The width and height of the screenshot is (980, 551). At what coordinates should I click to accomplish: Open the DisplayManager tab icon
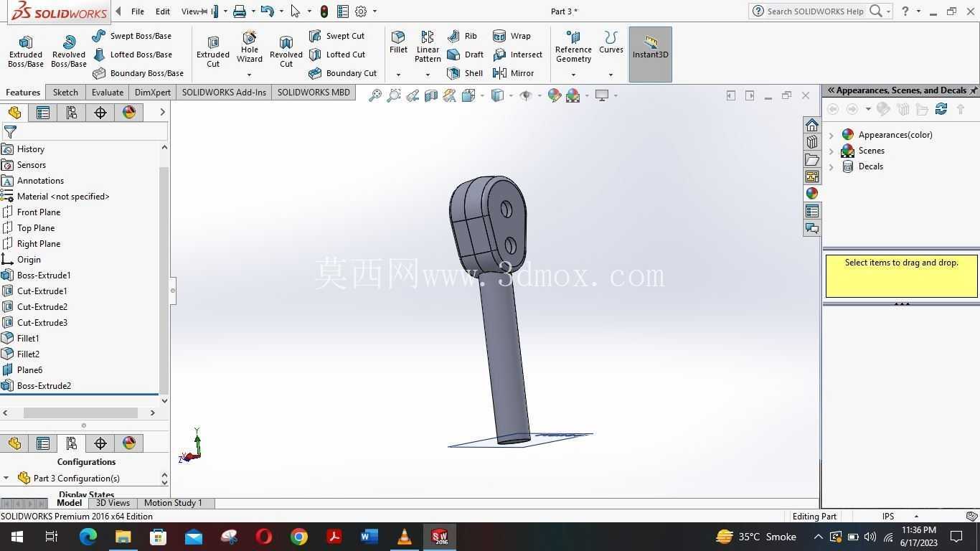click(x=129, y=113)
